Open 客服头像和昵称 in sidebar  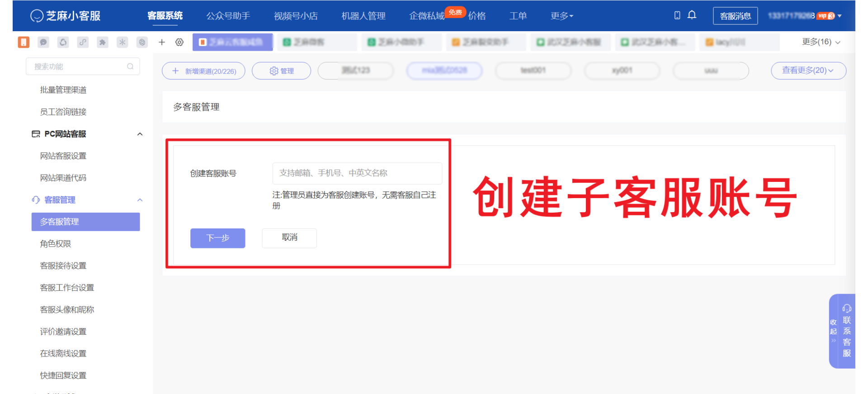click(x=67, y=310)
